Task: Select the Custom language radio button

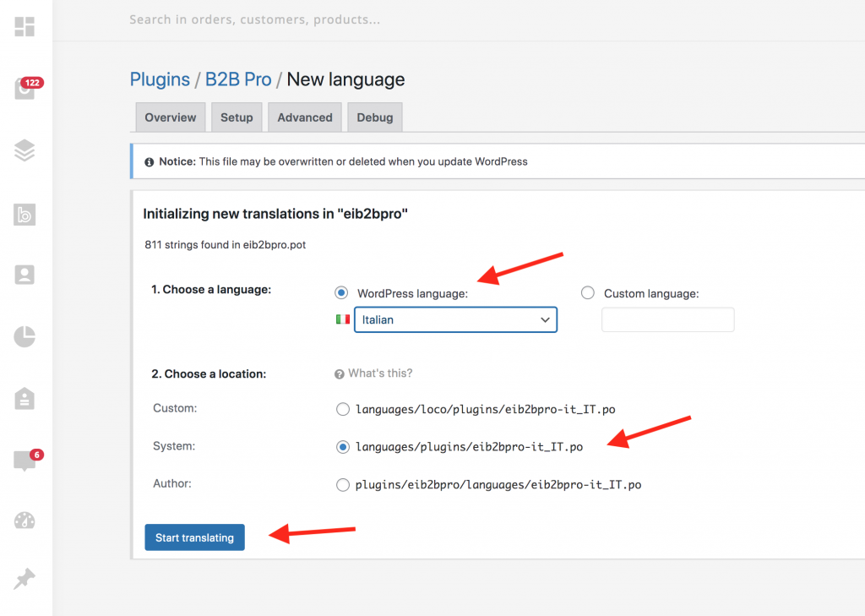Action: coord(588,292)
